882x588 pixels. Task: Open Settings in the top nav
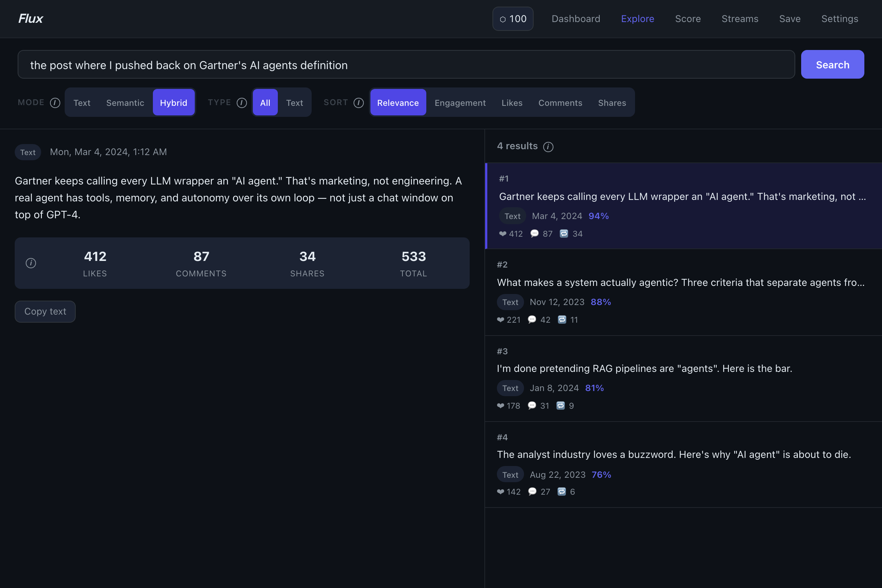(x=840, y=19)
